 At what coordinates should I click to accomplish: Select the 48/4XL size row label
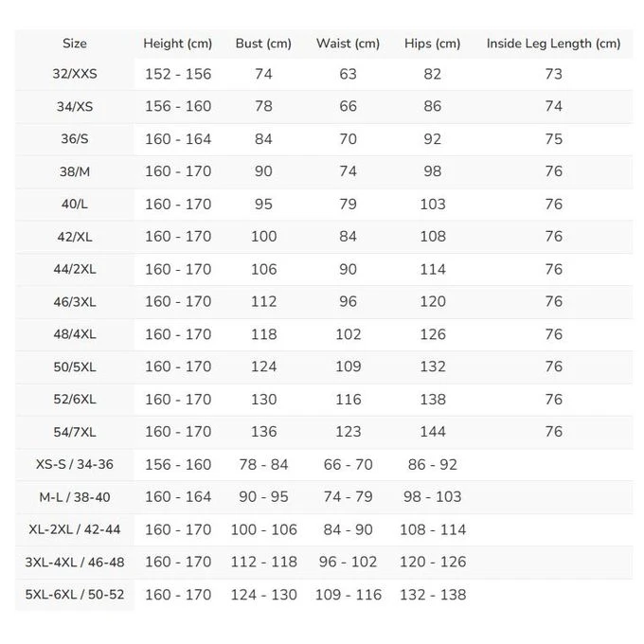click(x=75, y=334)
